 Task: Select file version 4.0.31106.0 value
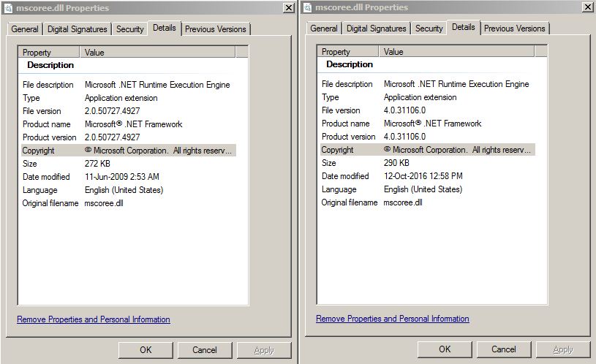tap(405, 110)
